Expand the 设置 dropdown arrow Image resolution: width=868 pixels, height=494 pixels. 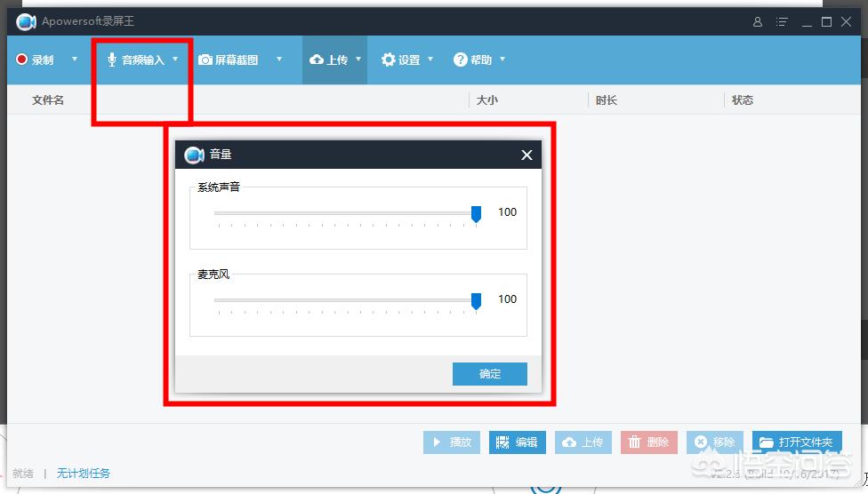430,59
